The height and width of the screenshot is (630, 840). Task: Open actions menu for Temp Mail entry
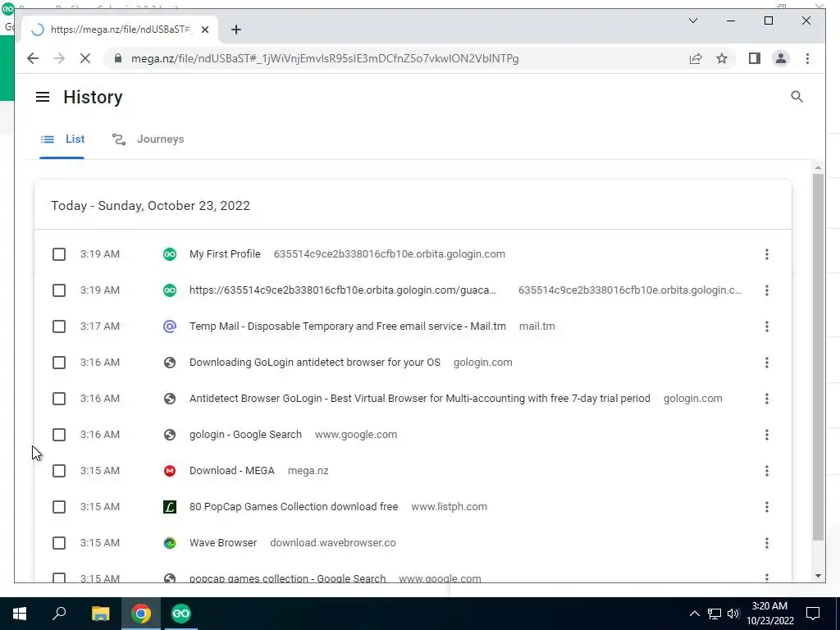pos(767,326)
